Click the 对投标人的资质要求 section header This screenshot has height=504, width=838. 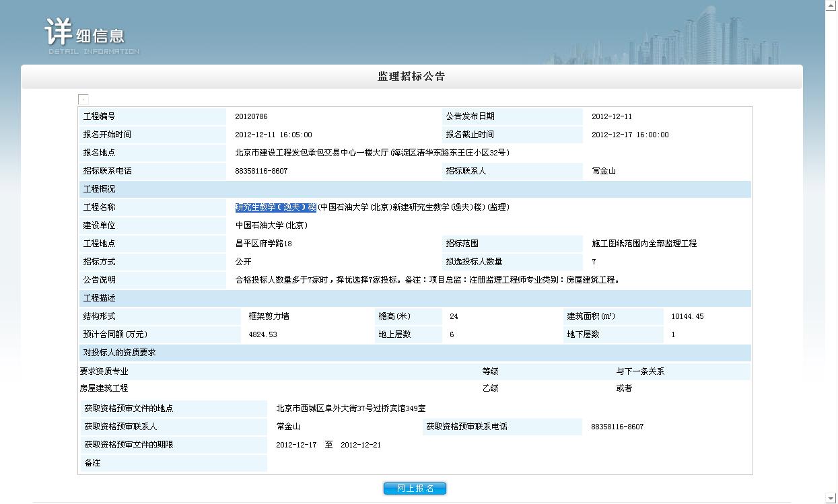119,353
